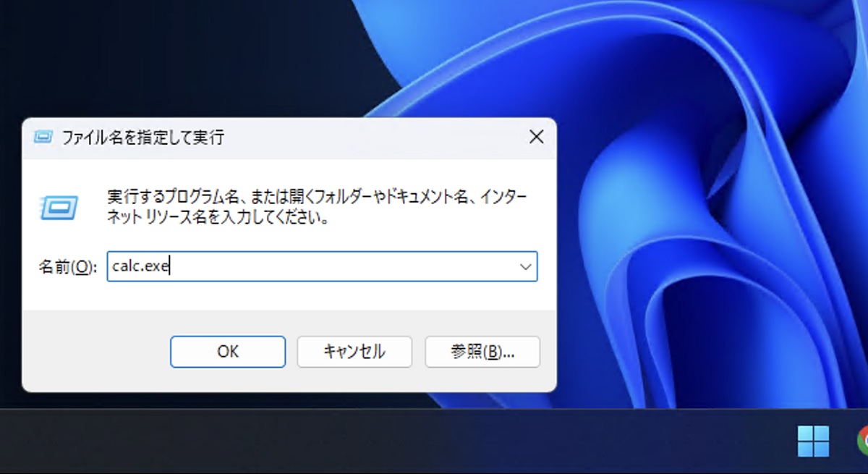The height and width of the screenshot is (474, 868).
Task: Click the calc.exe text in the name box
Action: (x=140, y=267)
